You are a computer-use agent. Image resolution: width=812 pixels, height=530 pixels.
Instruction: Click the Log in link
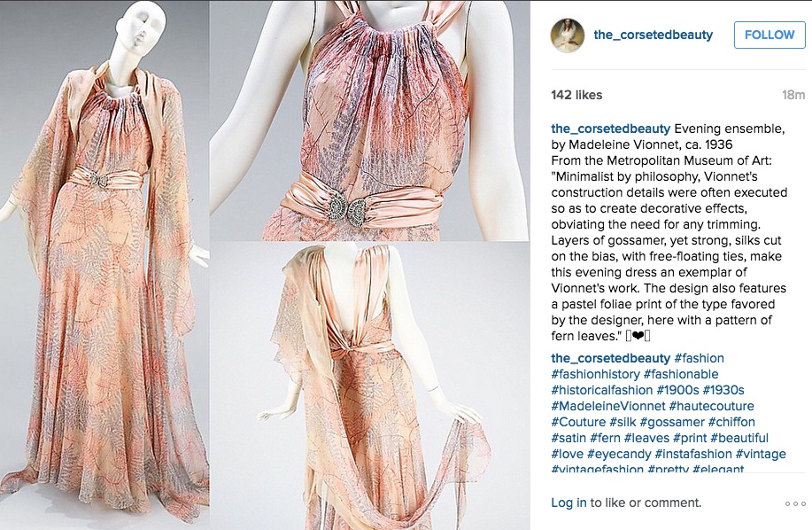coord(568,503)
